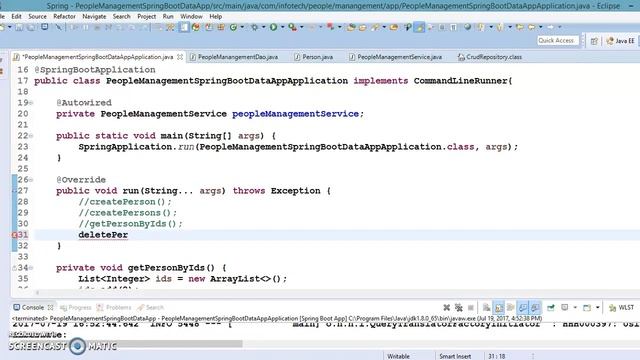Click the Display Selected Console icon

coord(564,307)
